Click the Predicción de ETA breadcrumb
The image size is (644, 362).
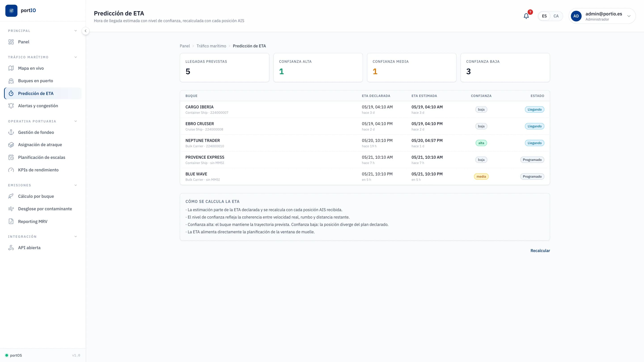click(249, 46)
